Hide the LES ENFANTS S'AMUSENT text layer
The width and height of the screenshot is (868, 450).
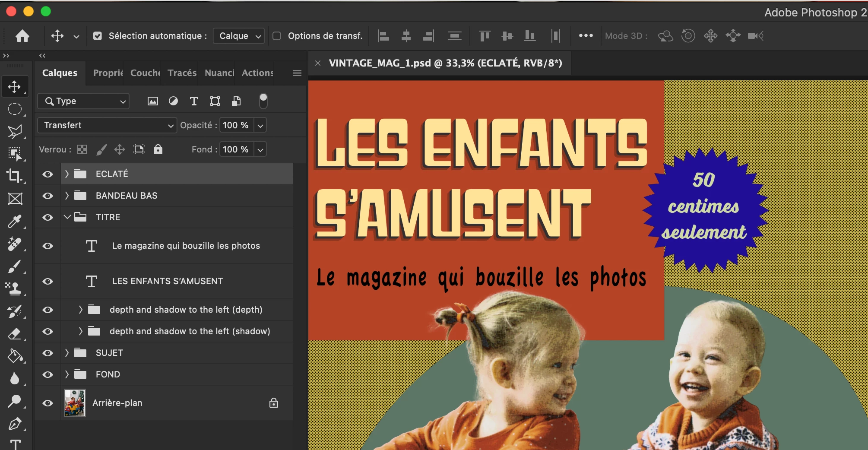tap(48, 281)
